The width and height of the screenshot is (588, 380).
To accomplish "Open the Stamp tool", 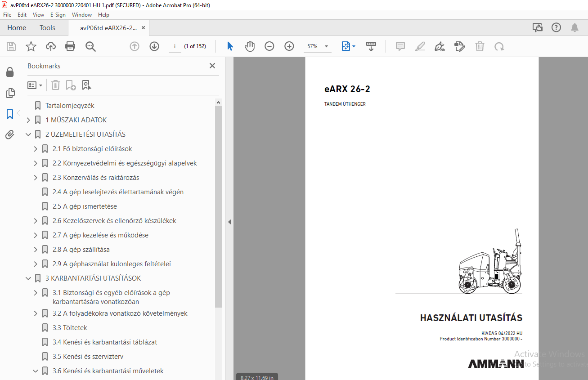I will tap(459, 46).
